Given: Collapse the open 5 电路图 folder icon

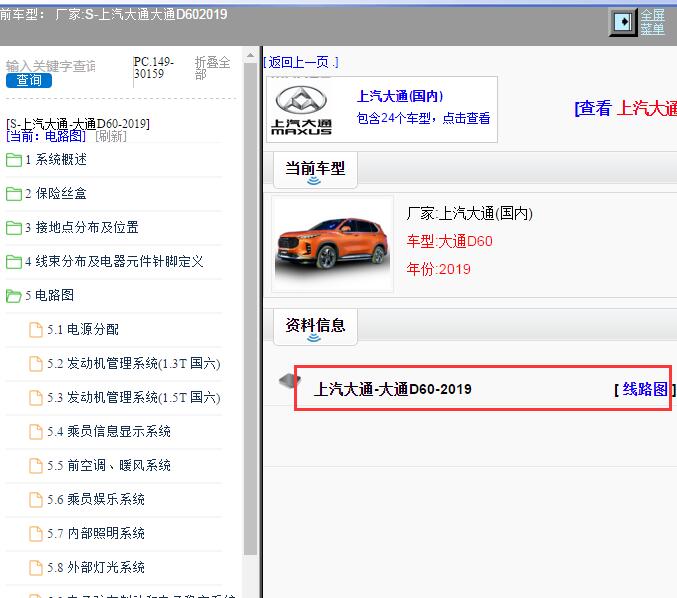Looking at the screenshot, I should pos(14,296).
